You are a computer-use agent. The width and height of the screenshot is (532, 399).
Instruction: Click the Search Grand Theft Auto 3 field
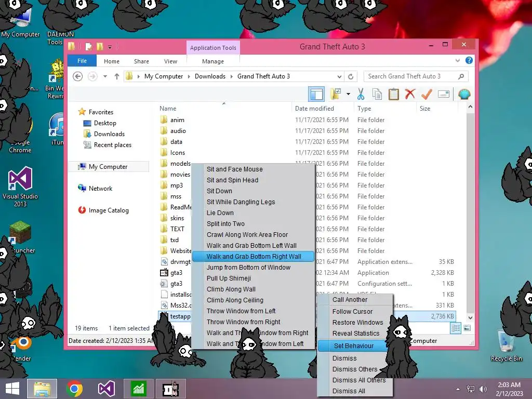[x=416, y=76]
